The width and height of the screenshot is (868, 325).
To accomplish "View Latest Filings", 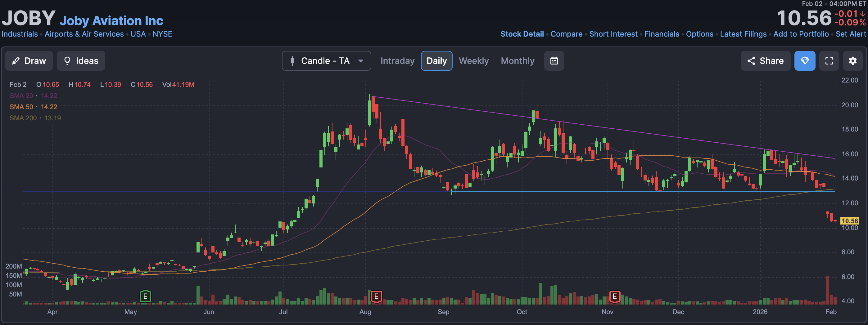I will pos(743,34).
